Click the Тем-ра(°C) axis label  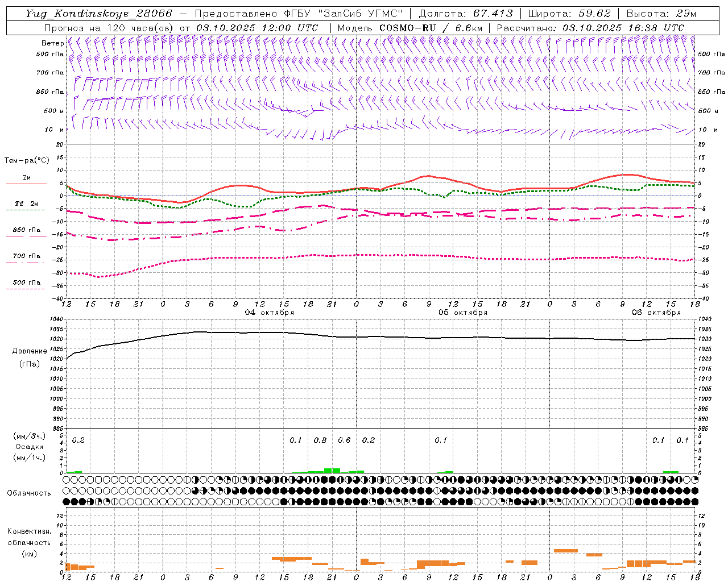(27, 161)
